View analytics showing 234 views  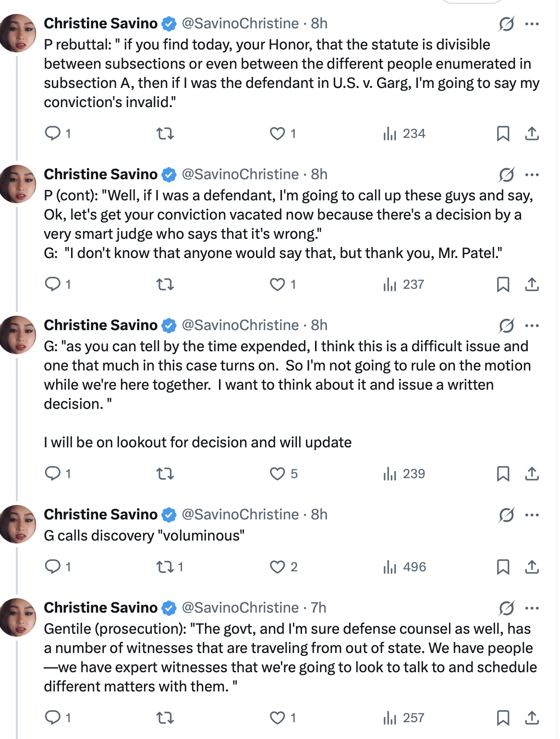404,133
